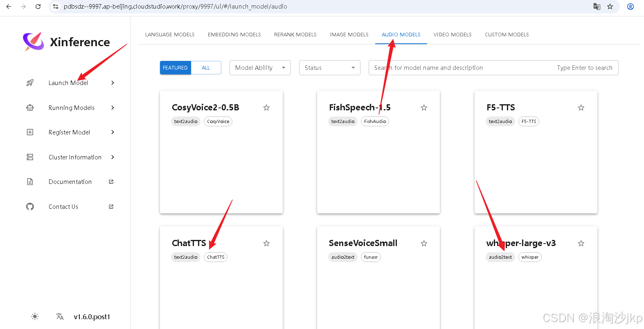The width and height of the screenshot is (644, 329).
Task: Click the Contact Us GitHub icon
Action: tap(30, 206)
